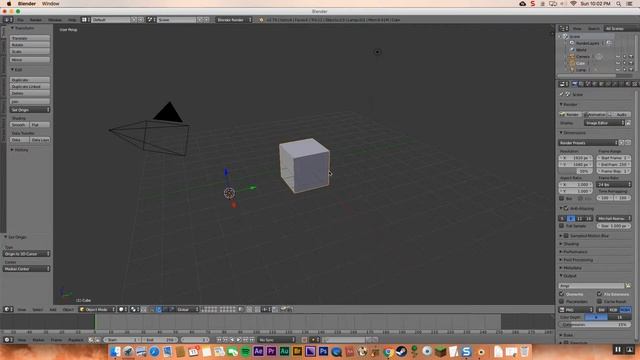The image size is (640, 360).
Task: Toggle Lamp renderability icon in outliner
Action: pos(631,70)
